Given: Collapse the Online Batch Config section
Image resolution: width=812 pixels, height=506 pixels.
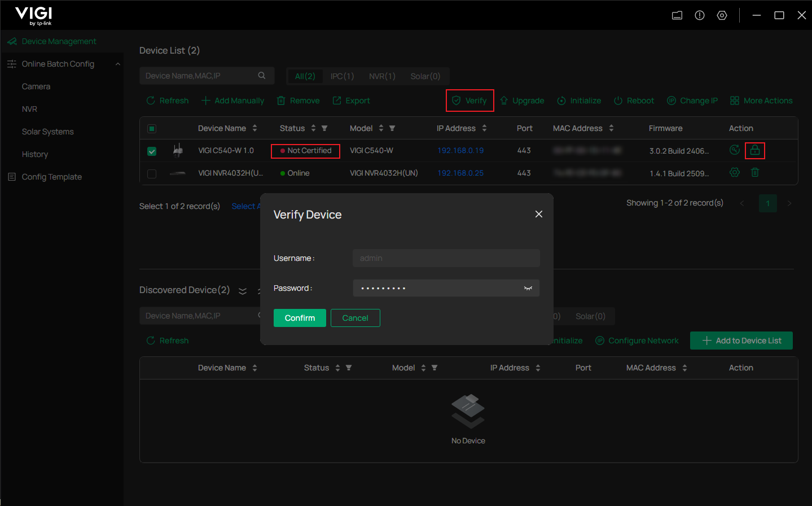Looking at the screenshot, I should 118,64.
